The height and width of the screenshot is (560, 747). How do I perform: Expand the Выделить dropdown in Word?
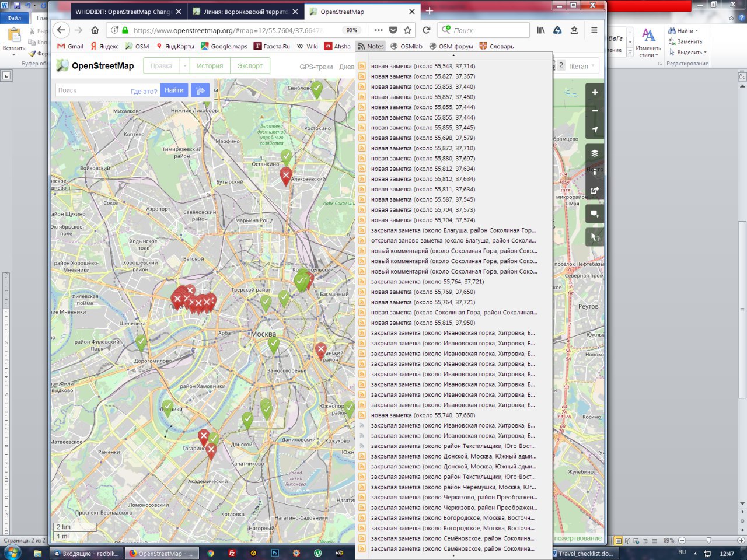click(704, 52)
